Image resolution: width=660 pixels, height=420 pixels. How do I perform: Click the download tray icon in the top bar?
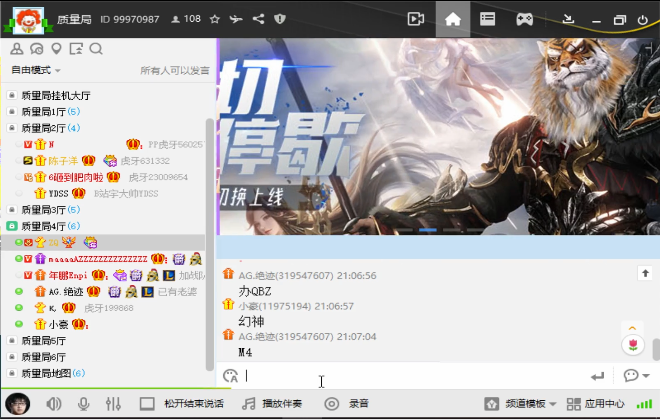click(568, 19)
